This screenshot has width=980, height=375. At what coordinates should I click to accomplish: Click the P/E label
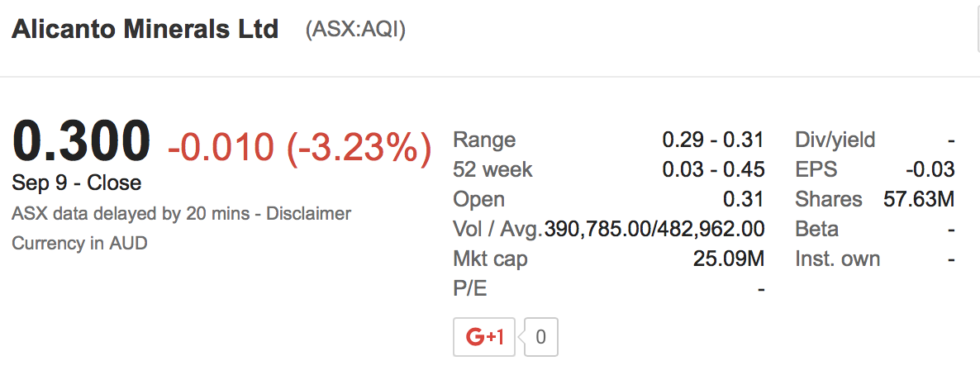point(469,288)
